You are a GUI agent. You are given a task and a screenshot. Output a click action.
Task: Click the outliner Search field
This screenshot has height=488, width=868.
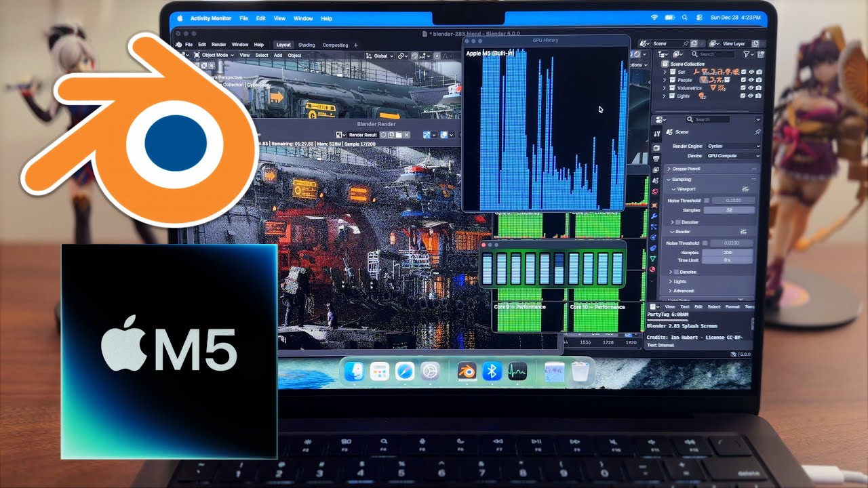[x=712, y=54]
